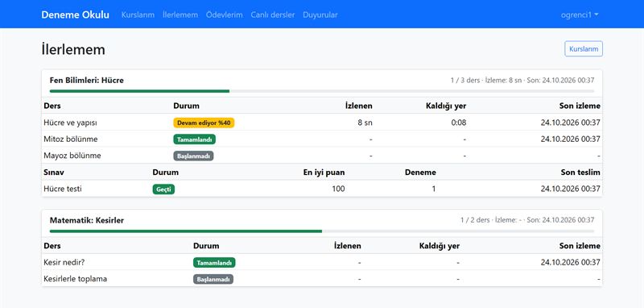This screenshot has height=308, width=644.
Task: Click the best score 100 cell
Action: coord(338,189)
